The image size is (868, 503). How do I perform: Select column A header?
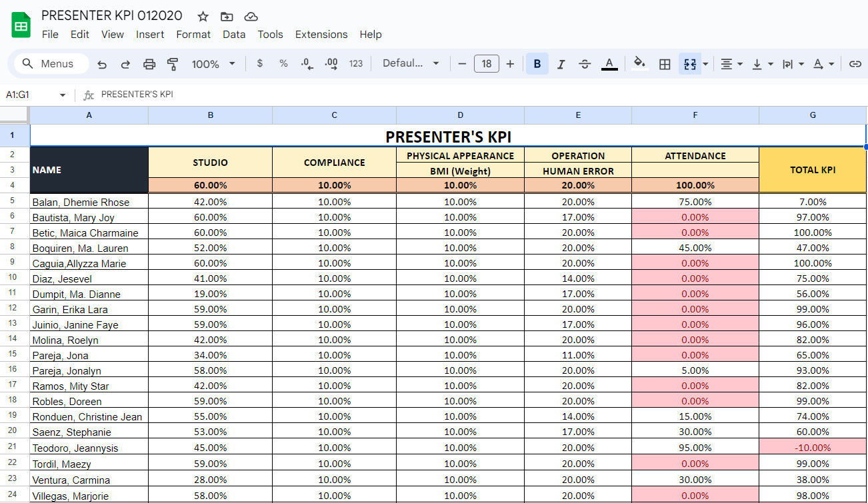[89, 115]
